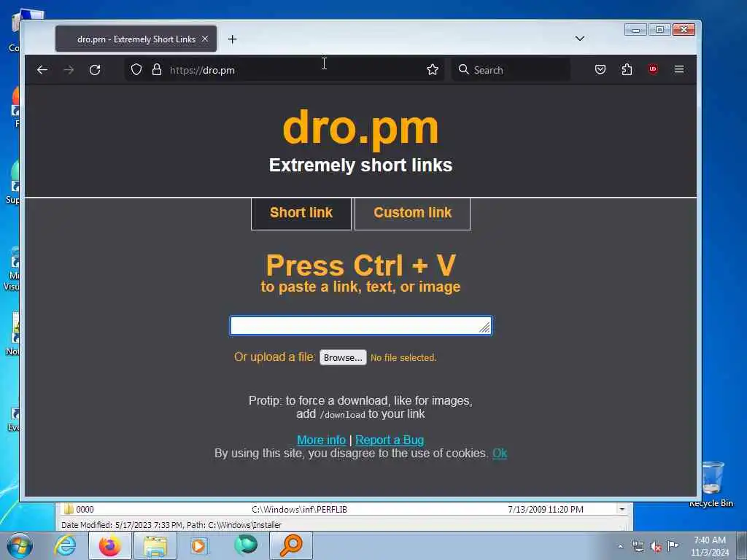Image resolution: width=747 pixels, height=560 pixels.
Task: Open Windows Media Player taskbar icon
Action: [x=199, y=545]
